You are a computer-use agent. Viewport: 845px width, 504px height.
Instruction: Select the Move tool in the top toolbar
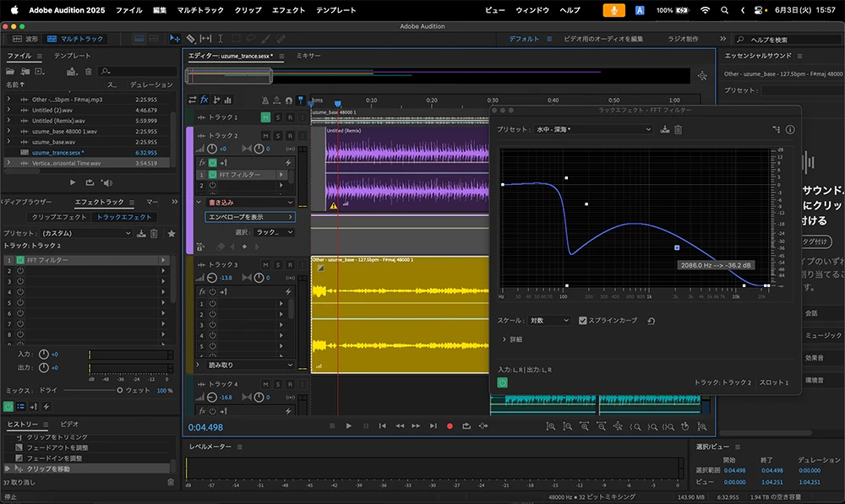tap(175, 39)
